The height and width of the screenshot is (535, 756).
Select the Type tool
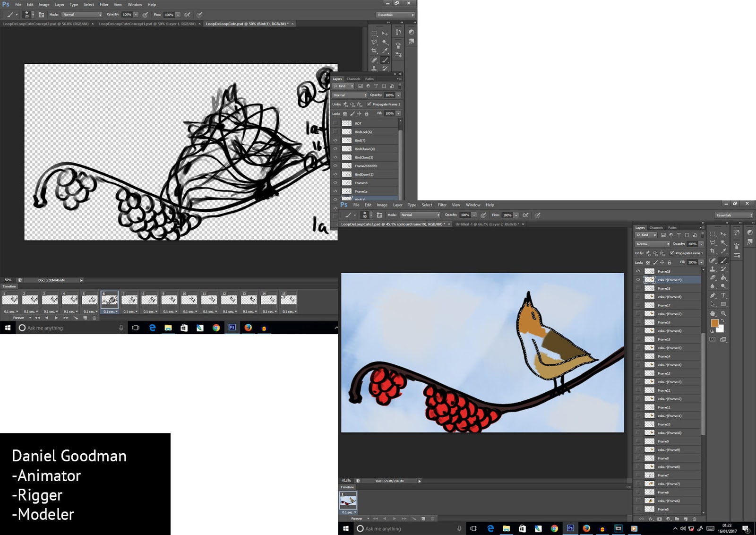pyautogui.click(x=723, y=295)
